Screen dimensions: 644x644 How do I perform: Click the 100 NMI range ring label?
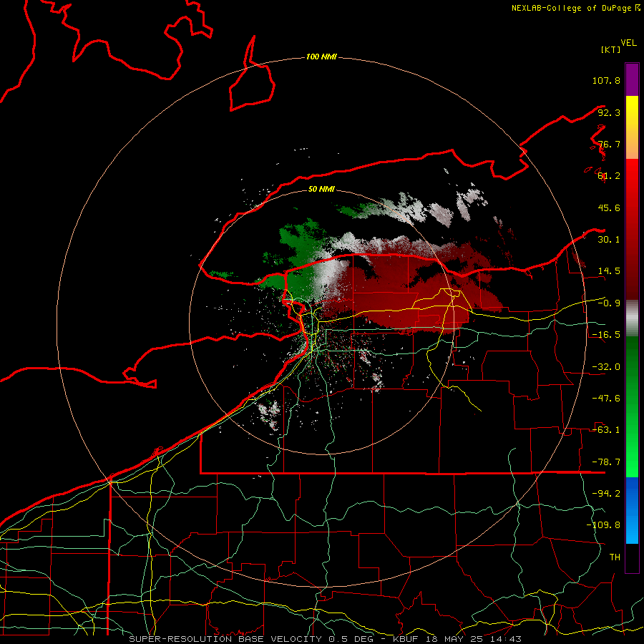tap(321, 57)
